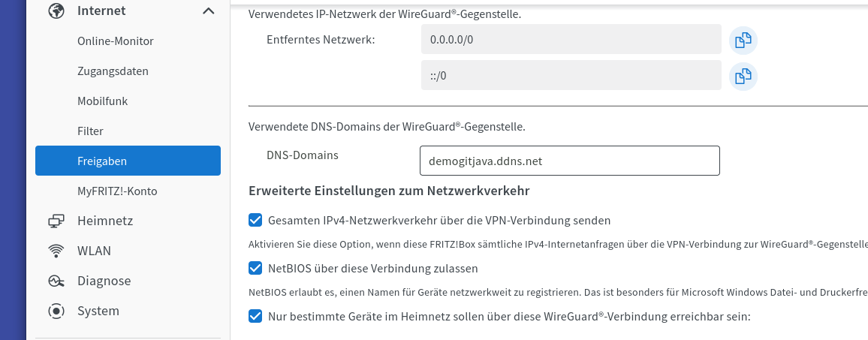Copy the ::/0 IPv6 network value

743,76
